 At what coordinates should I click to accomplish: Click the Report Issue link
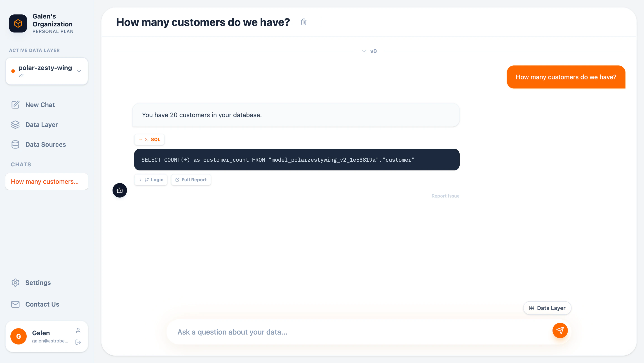(445, 196)
